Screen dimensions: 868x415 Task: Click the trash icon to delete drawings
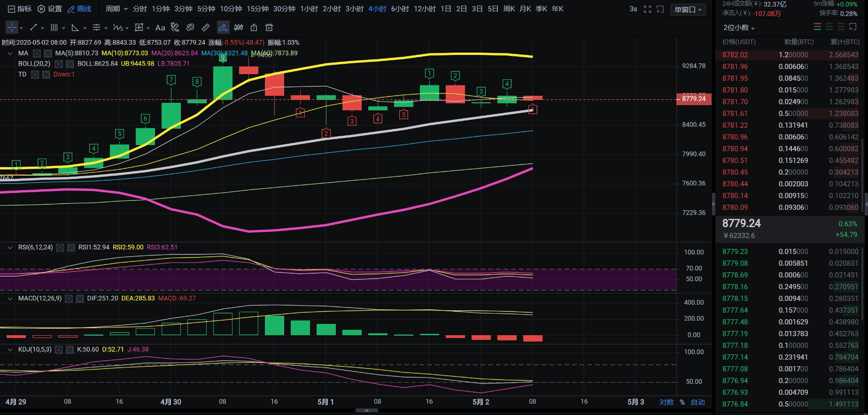point(269,28)
